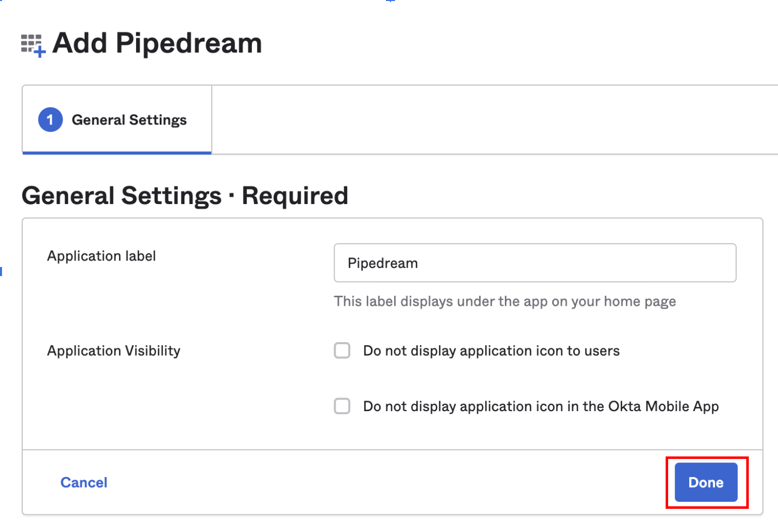Select the Pipedream text in the label box

pyautogui.click(x=382, y=262)
